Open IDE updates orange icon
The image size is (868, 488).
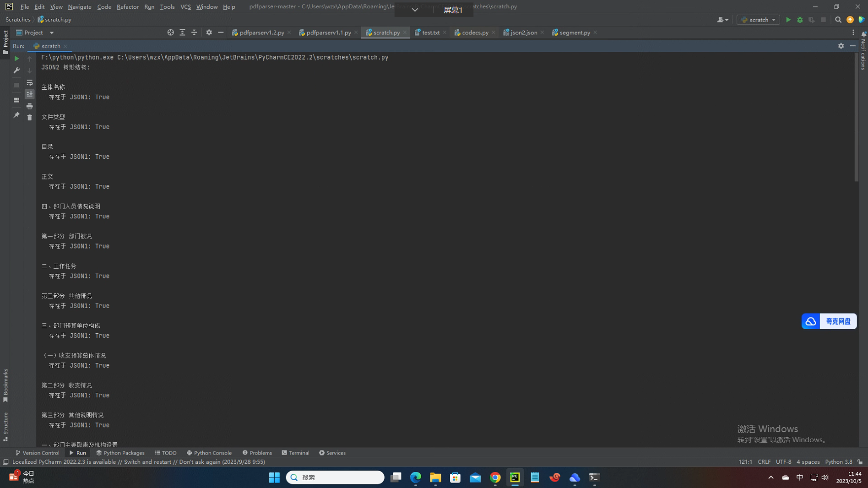click(x=850, y=20)
